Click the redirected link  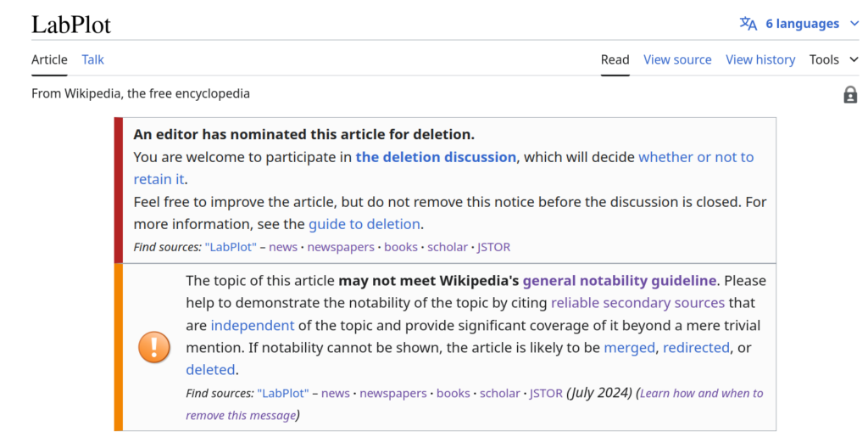point(696,347)
